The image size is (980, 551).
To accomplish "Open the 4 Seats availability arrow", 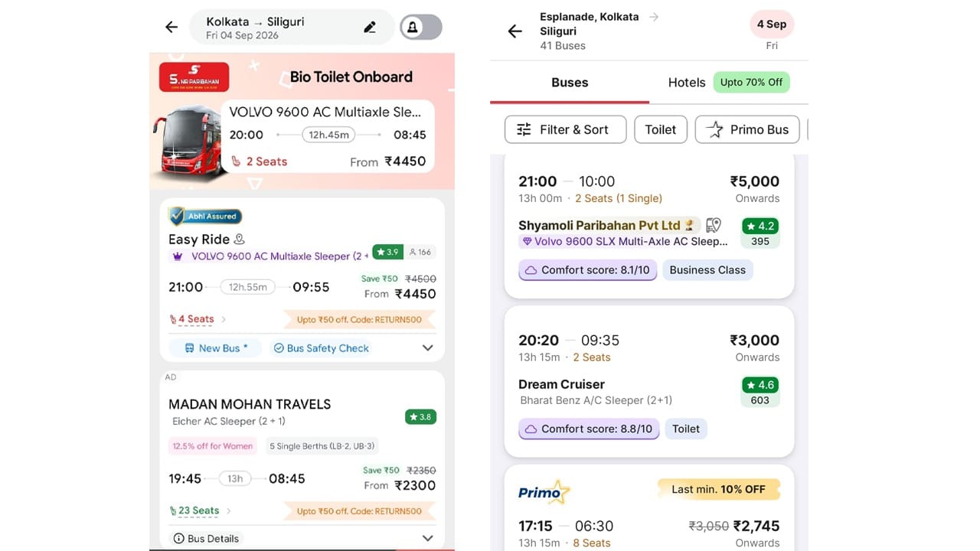I will tap(224, 319).
